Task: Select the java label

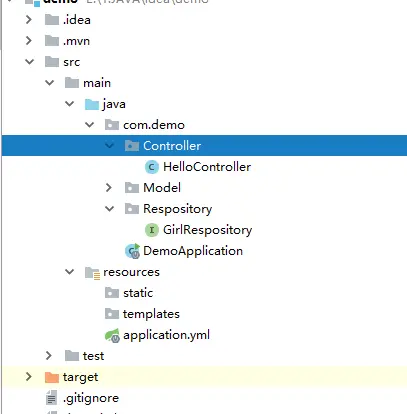Action: coord(114,104)
